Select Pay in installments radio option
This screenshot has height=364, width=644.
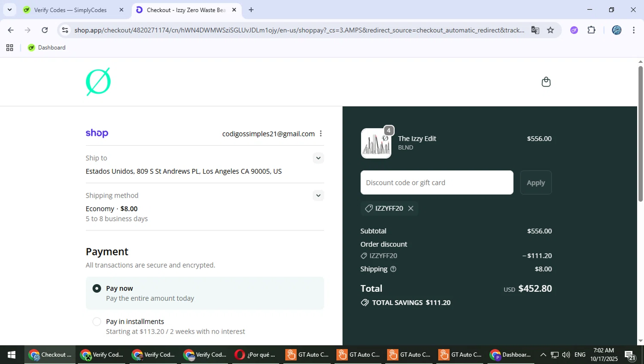point(97,321)
